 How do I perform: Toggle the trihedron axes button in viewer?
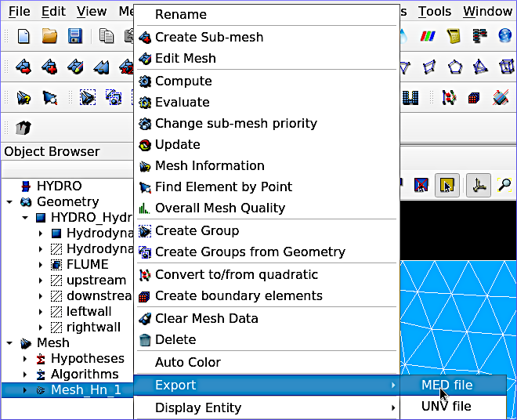point(478,185)
